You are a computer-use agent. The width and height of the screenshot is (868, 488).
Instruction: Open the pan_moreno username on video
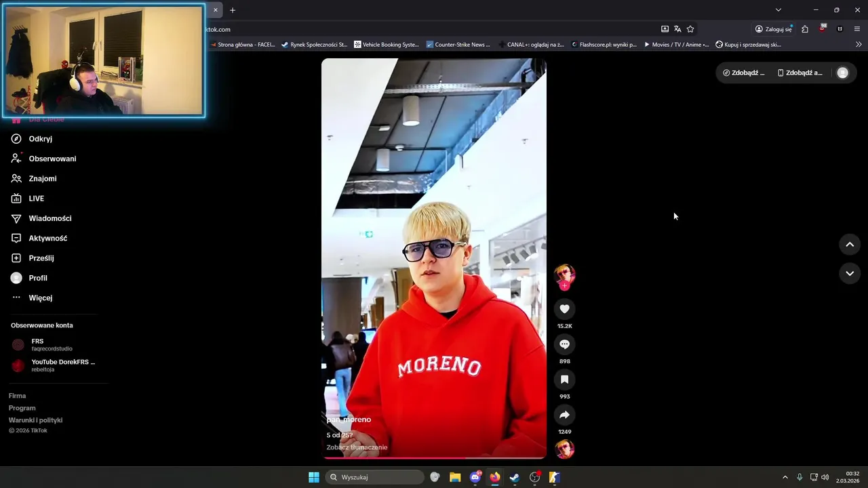click(349, 420)
